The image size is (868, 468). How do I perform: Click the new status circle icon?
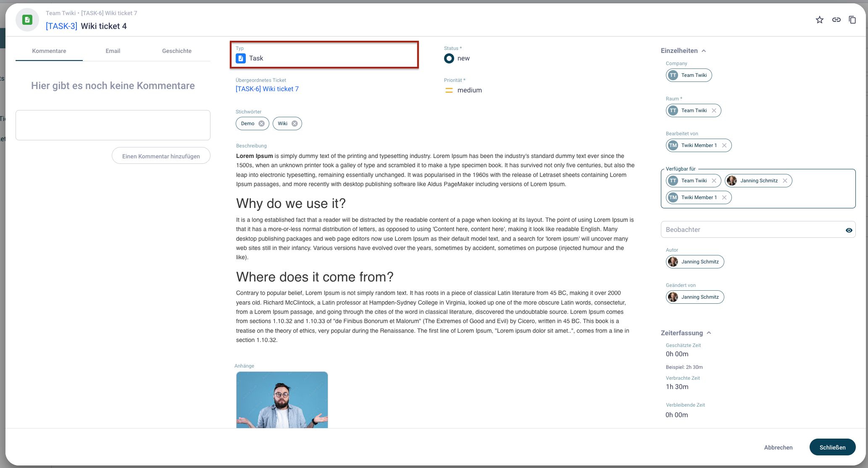(x=449, y=58)
